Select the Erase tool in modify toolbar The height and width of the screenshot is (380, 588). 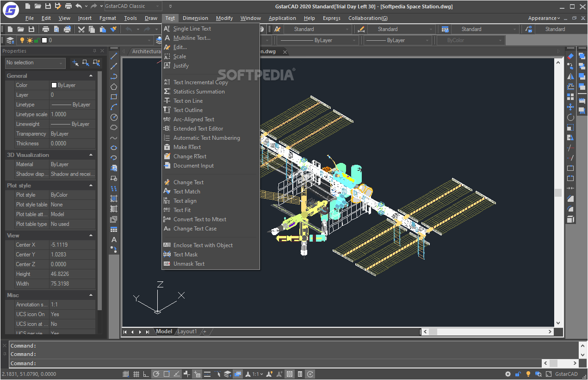pyautogui.click(x=570, y=56)
